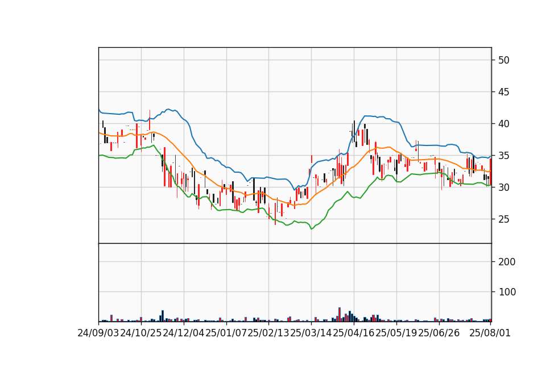The height and width of the screenshot is (392, 546).
Task: Click the 25/06/26 date label
Action: (439, 333)
